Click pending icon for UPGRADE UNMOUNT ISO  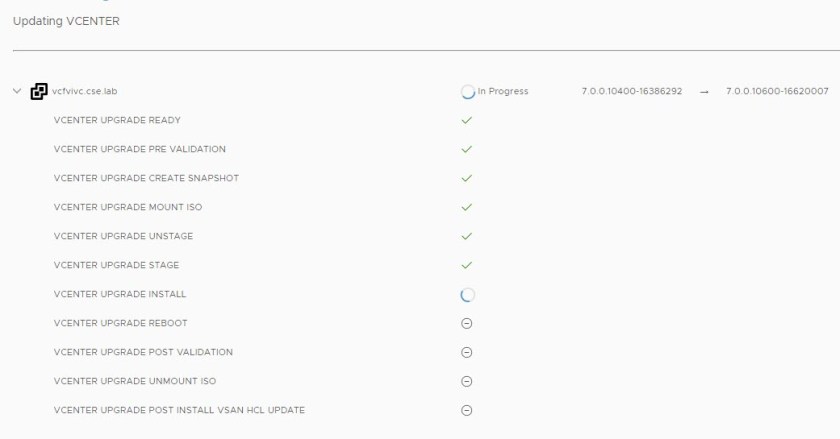pyautogui.click(x=466, y=381)
